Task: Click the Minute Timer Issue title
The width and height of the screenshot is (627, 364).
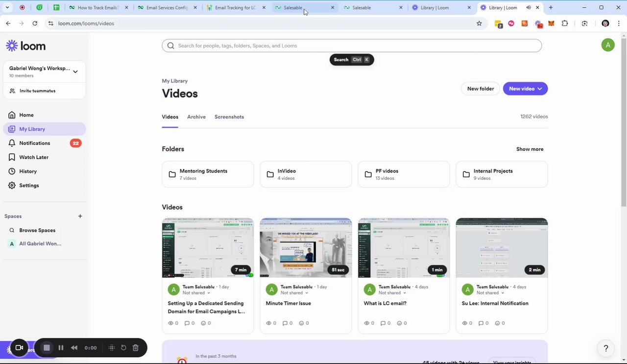Action: tap(288, 303)
